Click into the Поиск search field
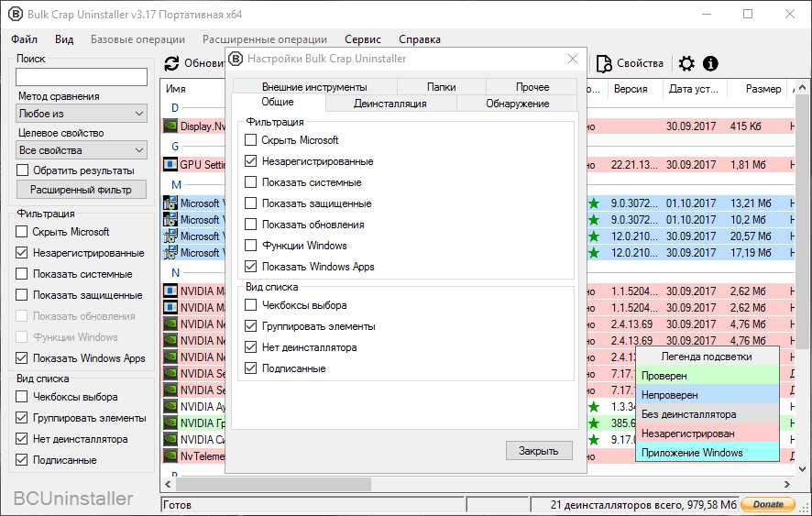The width and height of the screenshot is (812, 516). point(82,77)
